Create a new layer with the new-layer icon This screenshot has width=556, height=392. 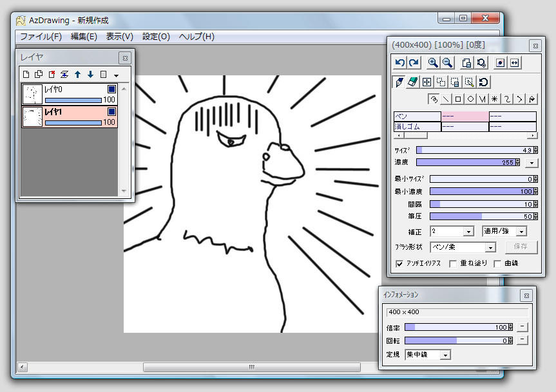coord(26,74)
